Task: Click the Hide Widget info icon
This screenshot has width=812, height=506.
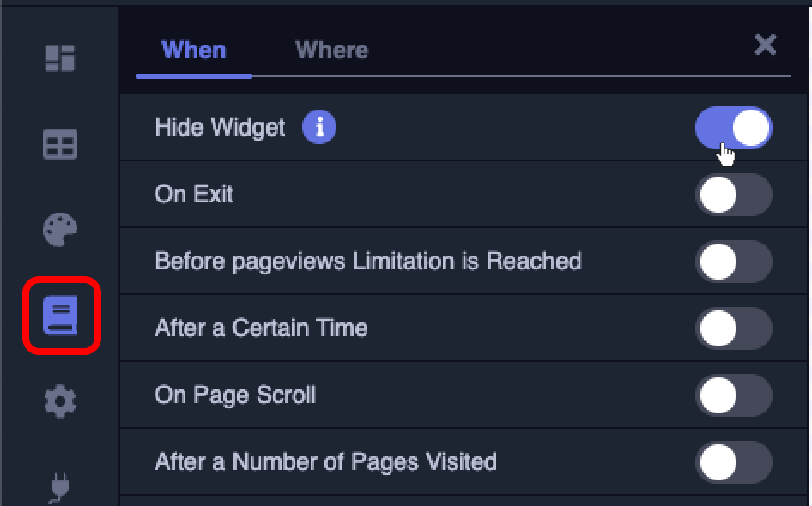Action: tap(319, 128)
